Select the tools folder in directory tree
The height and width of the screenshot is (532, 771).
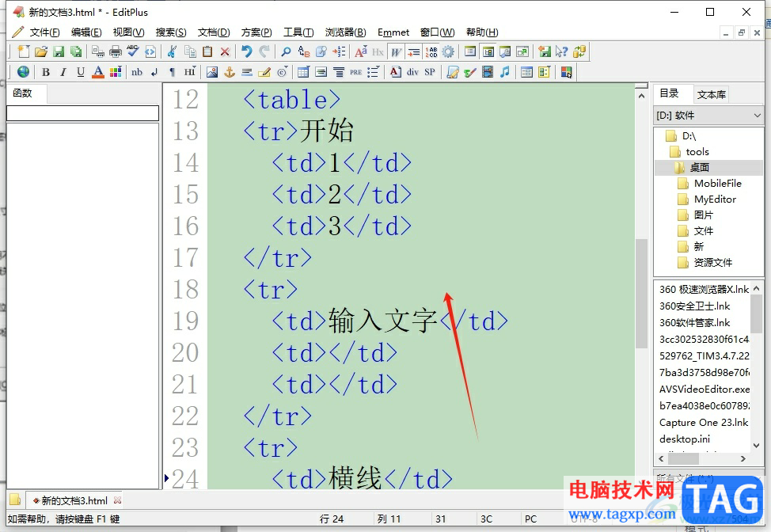pos(697,151)
